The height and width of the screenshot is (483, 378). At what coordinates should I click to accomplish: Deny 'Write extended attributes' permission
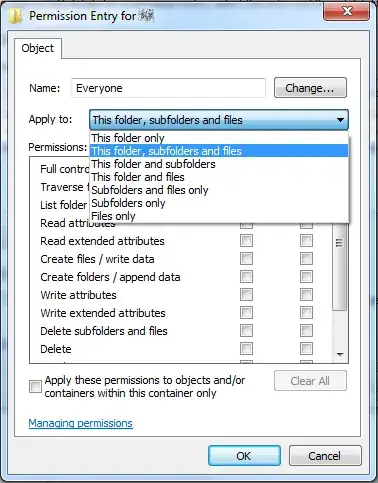coord(306,313)
